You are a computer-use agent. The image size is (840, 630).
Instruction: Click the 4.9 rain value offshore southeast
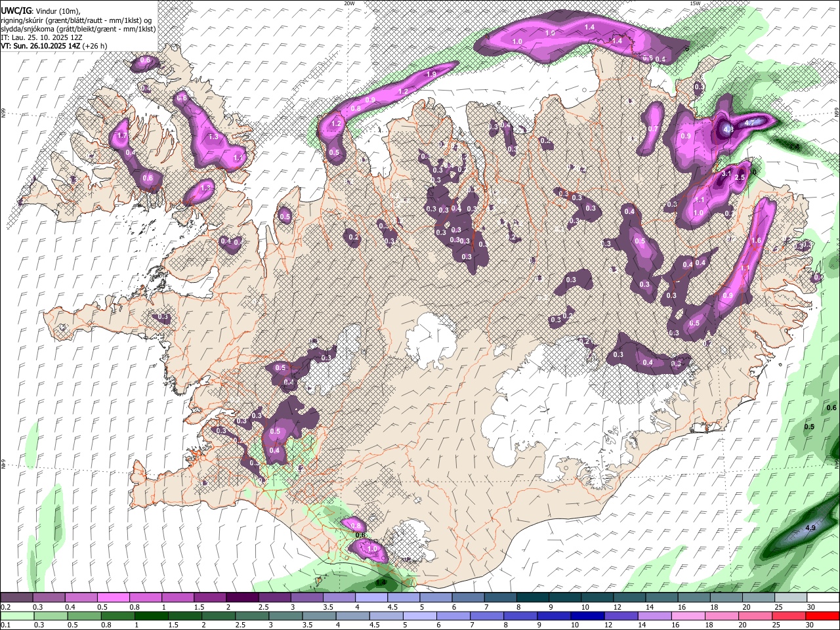pyautogui.click(x=810, y=528)
